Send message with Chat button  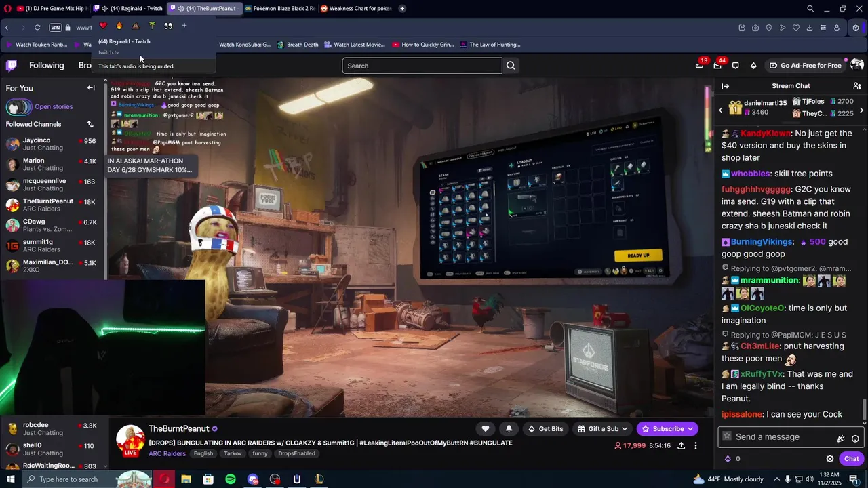851,459
